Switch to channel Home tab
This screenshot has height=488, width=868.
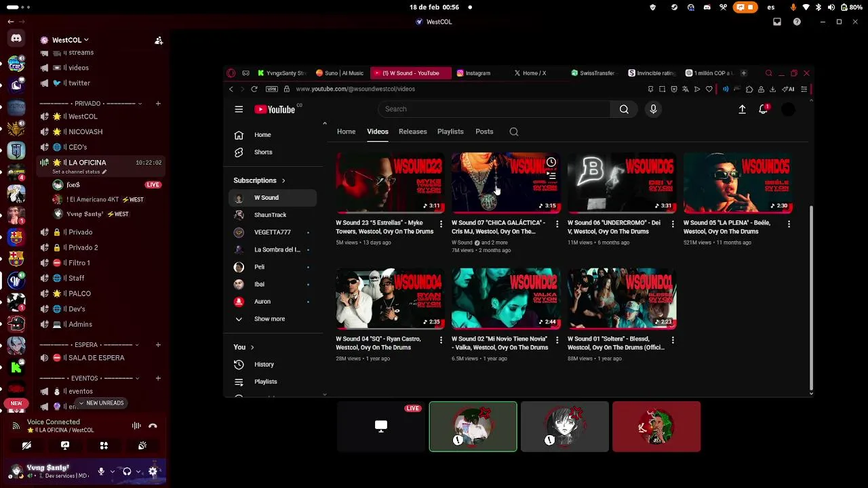346,131
